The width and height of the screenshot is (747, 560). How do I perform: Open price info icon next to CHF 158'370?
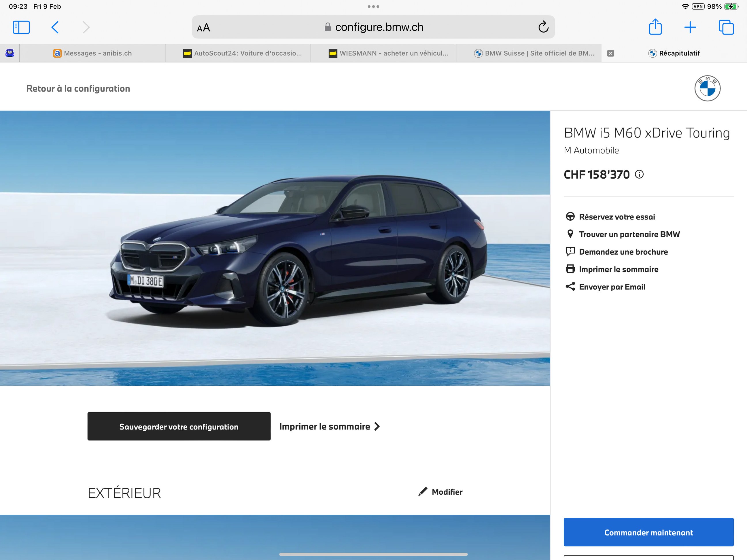point(639,174)
